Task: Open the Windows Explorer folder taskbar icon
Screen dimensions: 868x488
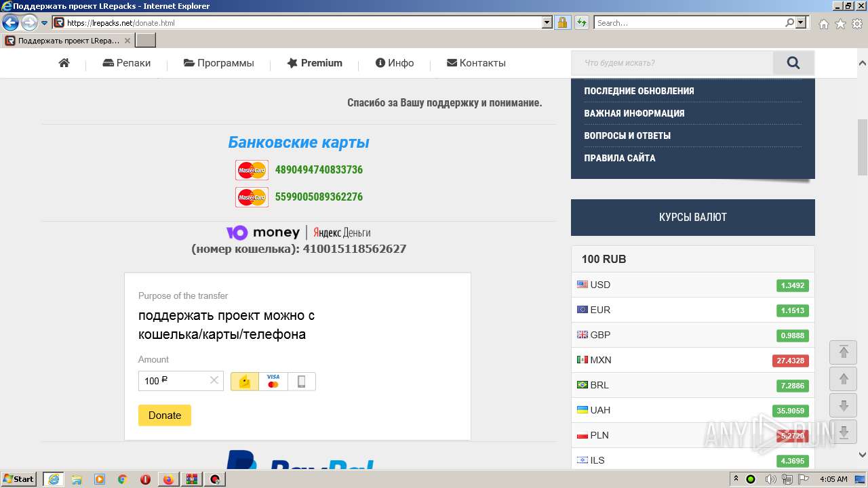Action: pos(77,479)
